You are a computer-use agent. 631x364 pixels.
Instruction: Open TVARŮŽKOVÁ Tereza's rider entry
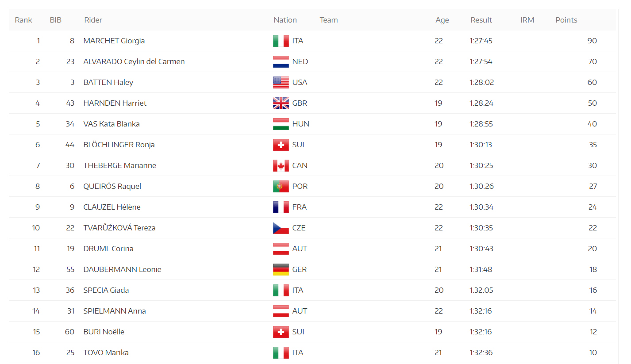point(119,228)
